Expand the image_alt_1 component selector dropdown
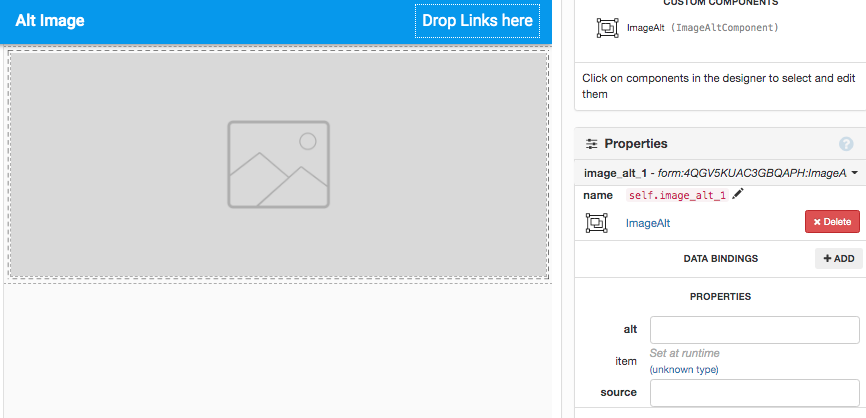The image size is (866, 418). tap(854, 173)
